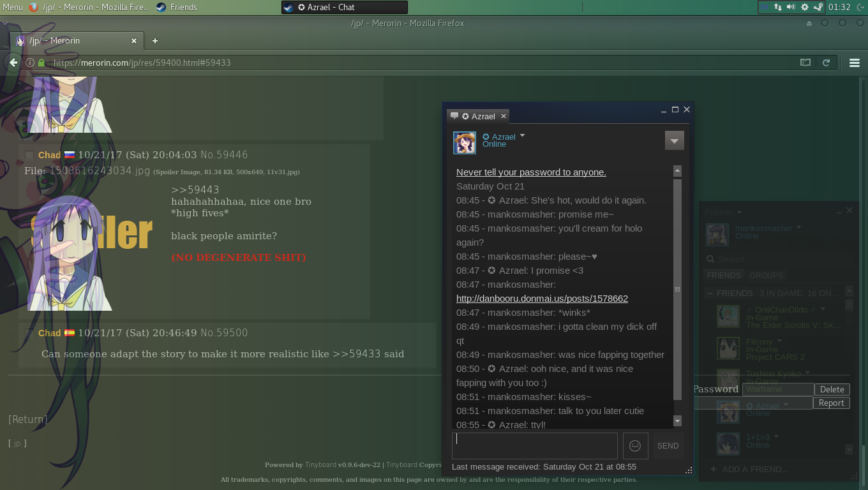Show site information icon in address bar
The image size is (868, 490).
pos(29,63)
